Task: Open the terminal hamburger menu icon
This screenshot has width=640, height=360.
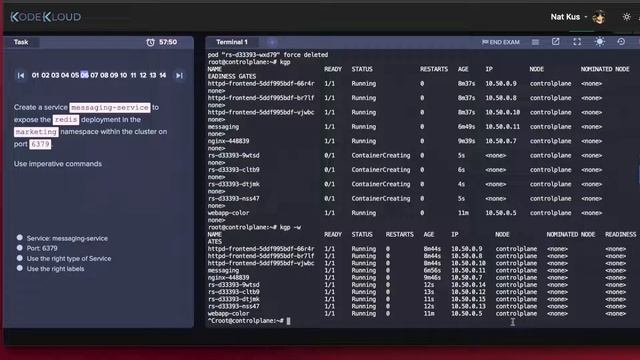Action: click(x=535, y=42)
